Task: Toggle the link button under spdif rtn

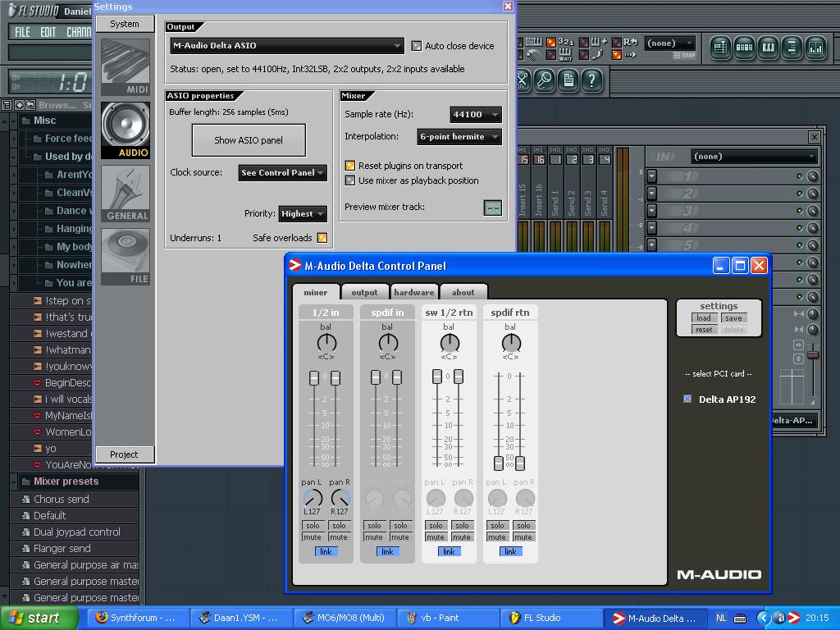Action: (x=510, y=552)
